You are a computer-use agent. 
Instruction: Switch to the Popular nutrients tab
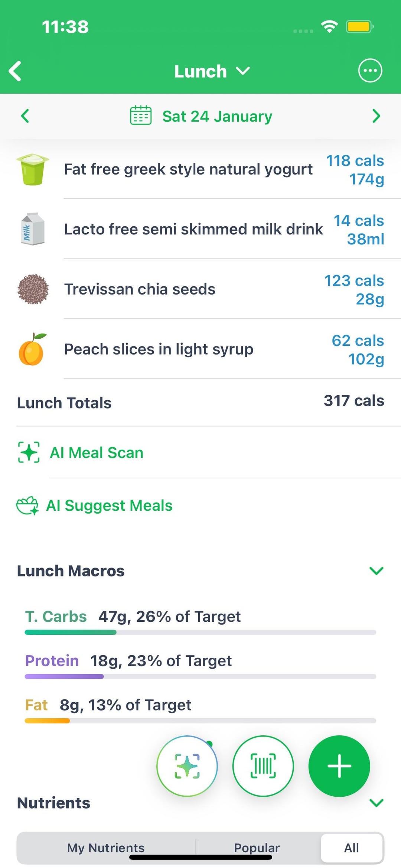pos(257,848)
